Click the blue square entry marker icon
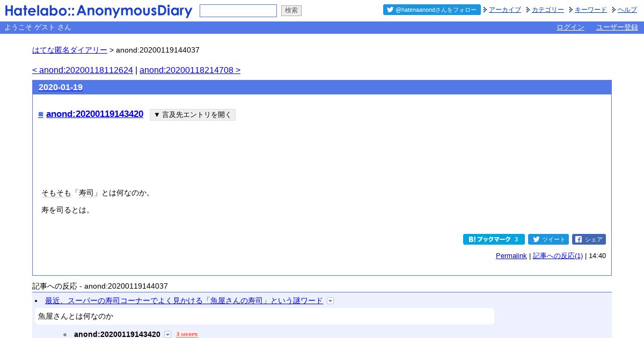 [x=41, y=114]
